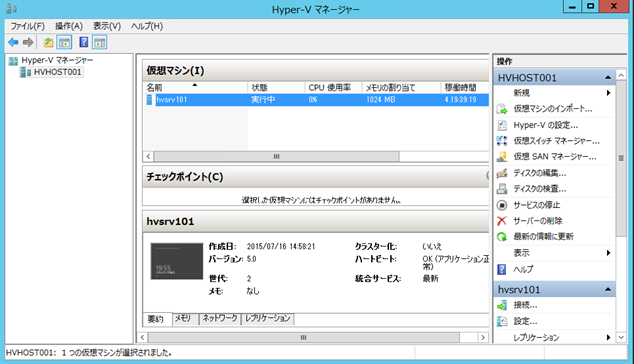Switch to the 要約 tab
634x364 pixels.
coord(156,319)
